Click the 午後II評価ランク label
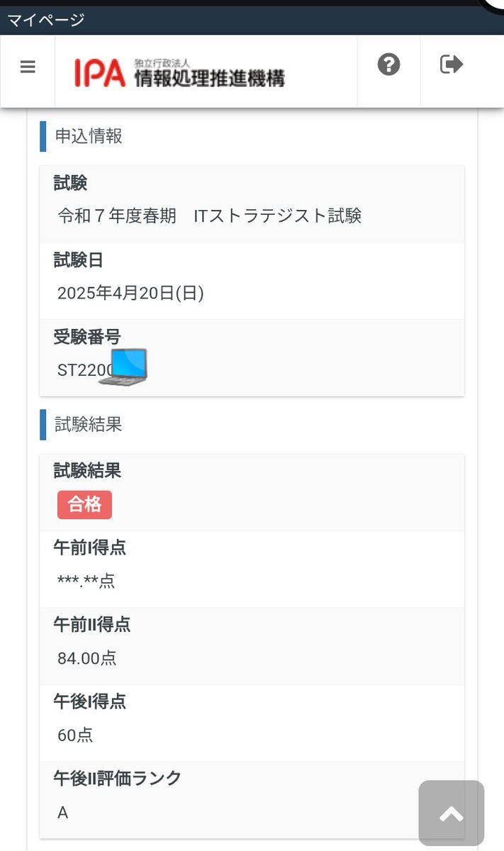504x851 pixels. click(x=118, y=778)
